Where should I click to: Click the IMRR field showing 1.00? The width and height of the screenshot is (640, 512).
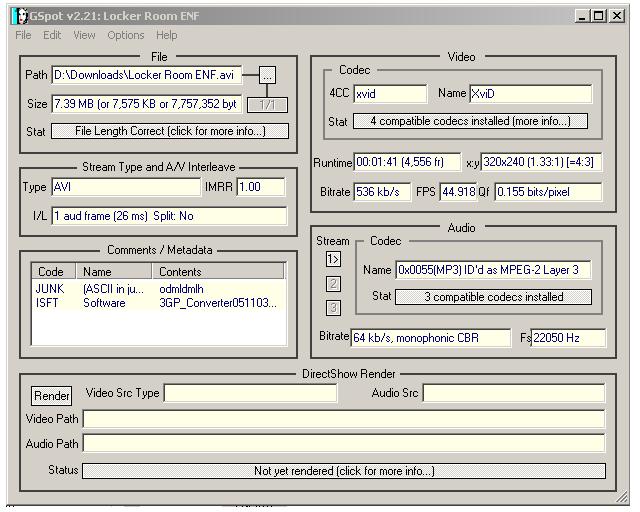click(261, 187)
